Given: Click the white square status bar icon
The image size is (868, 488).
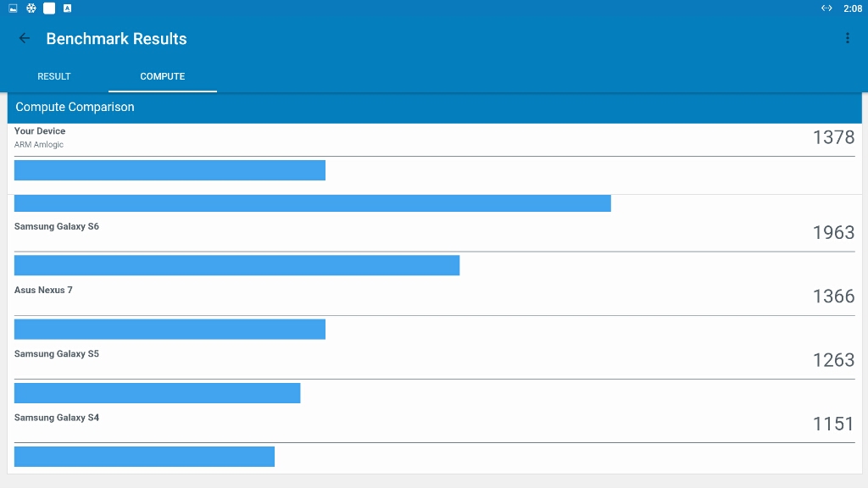Looking at the screenshot, I should [49, 8].
